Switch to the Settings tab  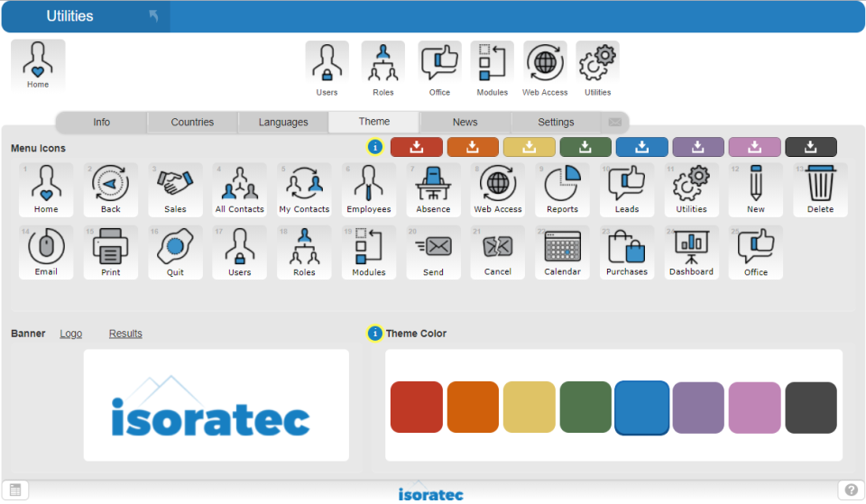click(556, 122)
